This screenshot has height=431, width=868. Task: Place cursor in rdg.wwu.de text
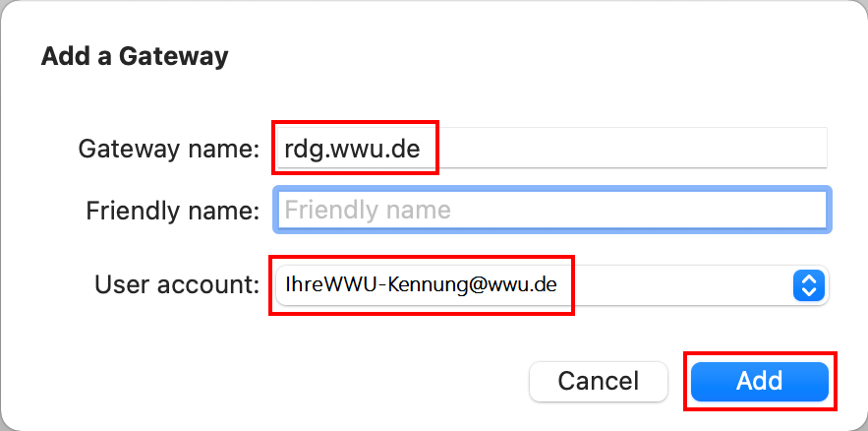pyautogui.click(x=352, y=150)
